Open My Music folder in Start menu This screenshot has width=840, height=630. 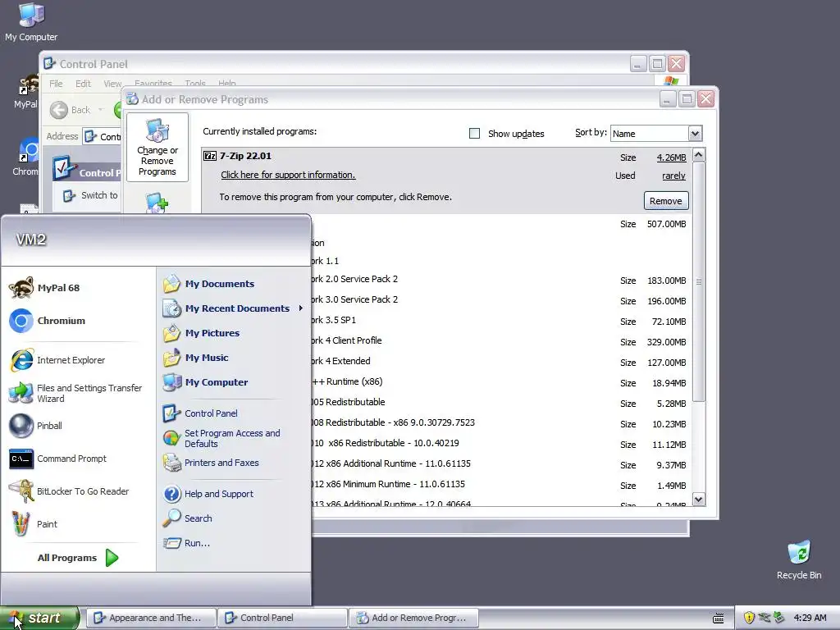[195, 358]
